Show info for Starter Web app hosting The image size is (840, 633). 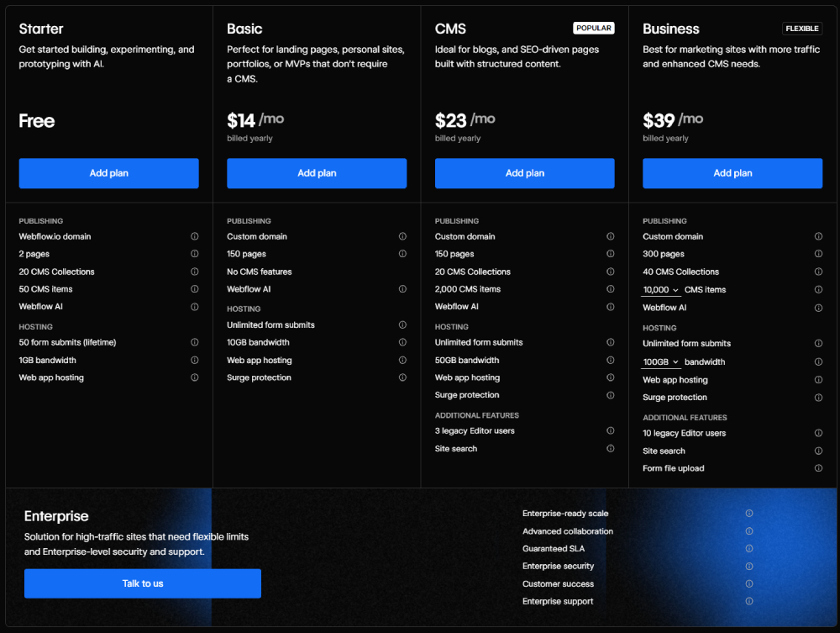tap(195, 377)
